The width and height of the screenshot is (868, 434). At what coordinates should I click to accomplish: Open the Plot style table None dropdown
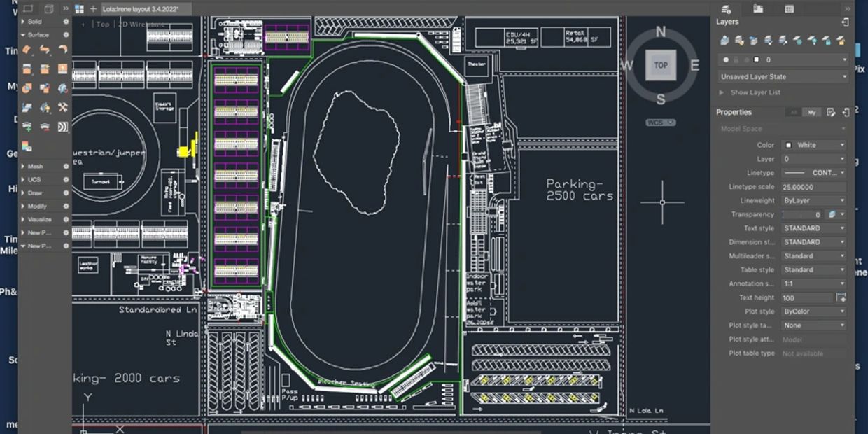(x=815, y=325)
